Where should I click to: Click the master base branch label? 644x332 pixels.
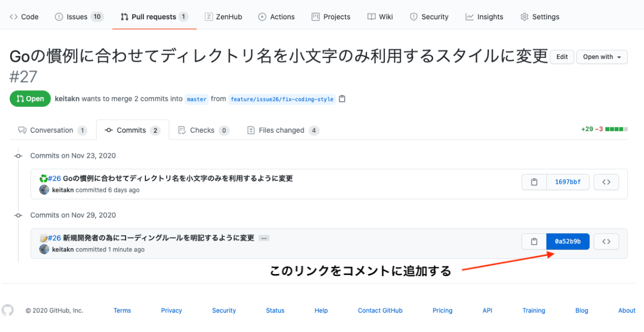(197, 99)
